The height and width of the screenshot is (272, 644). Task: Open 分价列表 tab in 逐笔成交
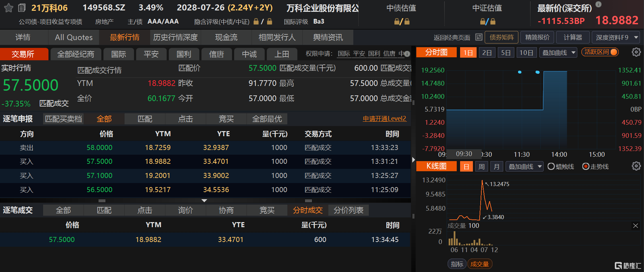pos(348,210)
